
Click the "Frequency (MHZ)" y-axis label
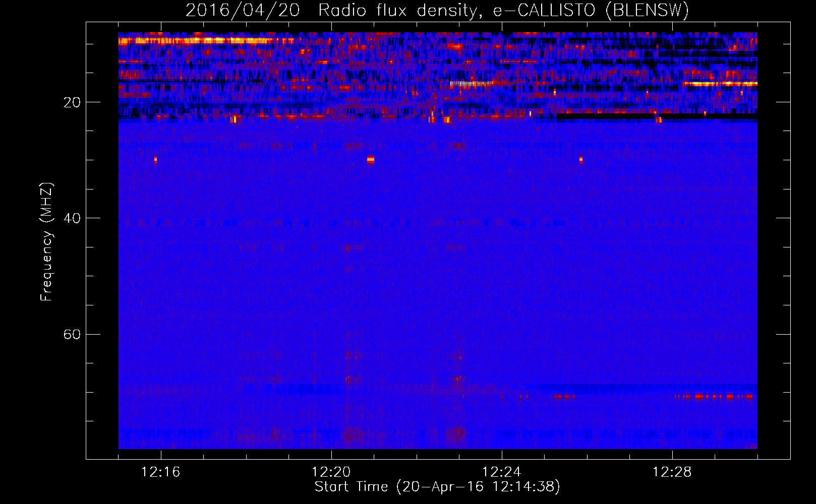[x=47, y=241]
